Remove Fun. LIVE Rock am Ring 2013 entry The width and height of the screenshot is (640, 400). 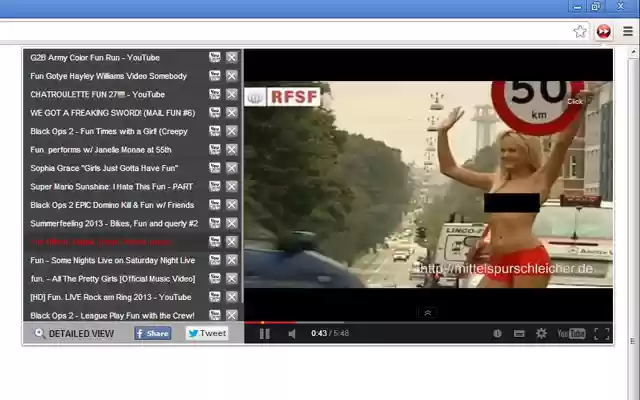232,297
